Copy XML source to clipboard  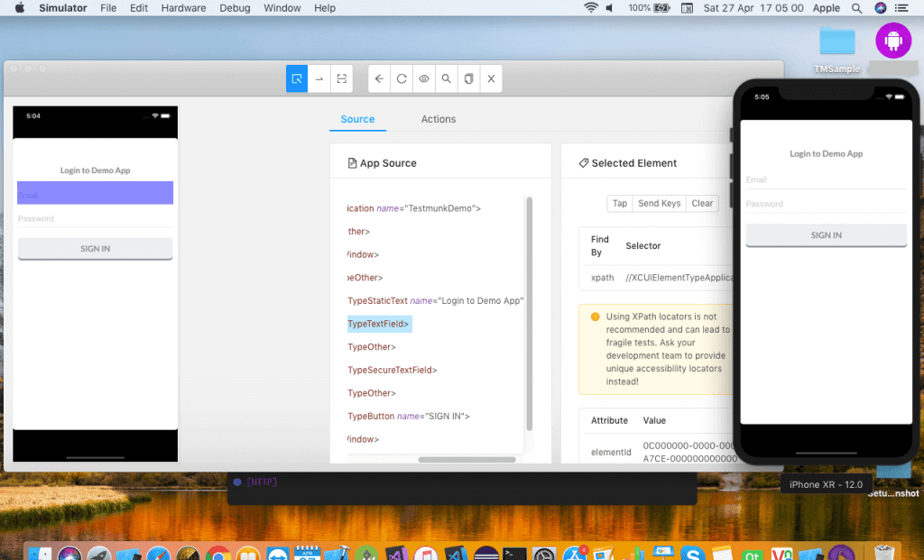pos(468,79)
